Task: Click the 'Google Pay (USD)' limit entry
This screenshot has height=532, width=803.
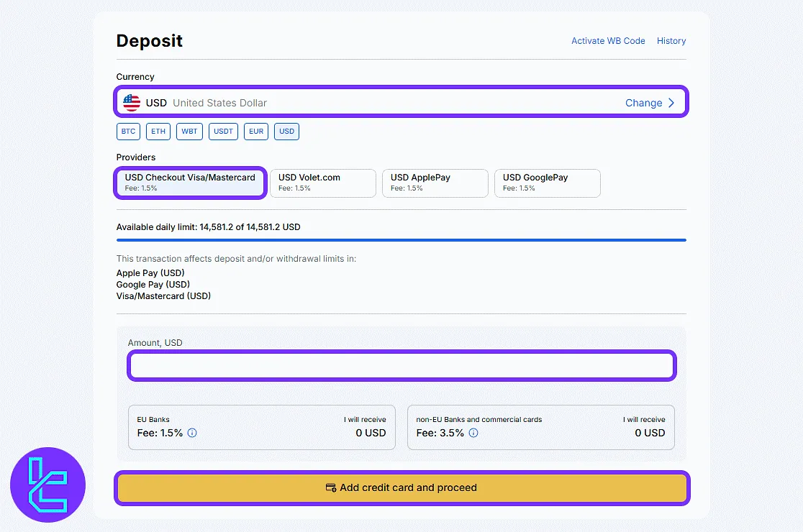Action: [153, 285]
